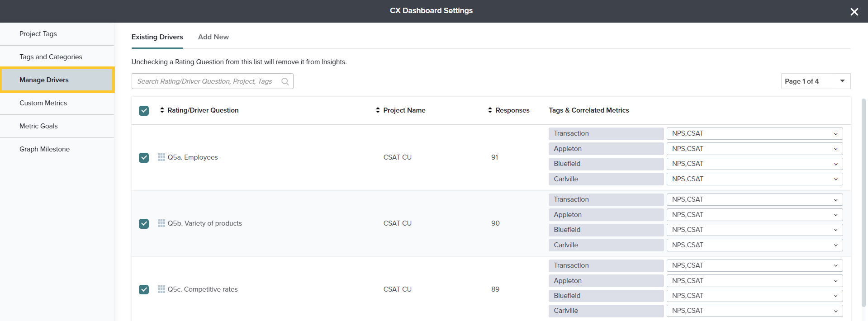The height and width of the screenshot is (321, 868).
Task: Expand Q5a Transaction correlated metrics dropdown
Action: click(x=754, y=134)
